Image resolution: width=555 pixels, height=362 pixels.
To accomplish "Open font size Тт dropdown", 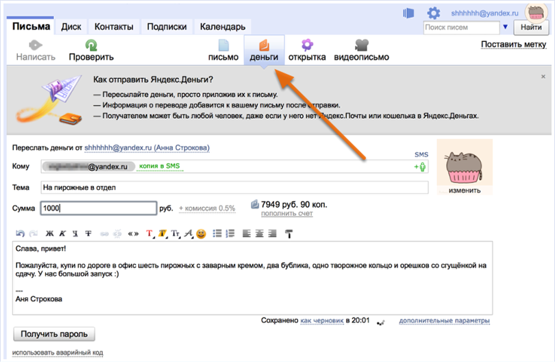I will (x=175, y=234).
